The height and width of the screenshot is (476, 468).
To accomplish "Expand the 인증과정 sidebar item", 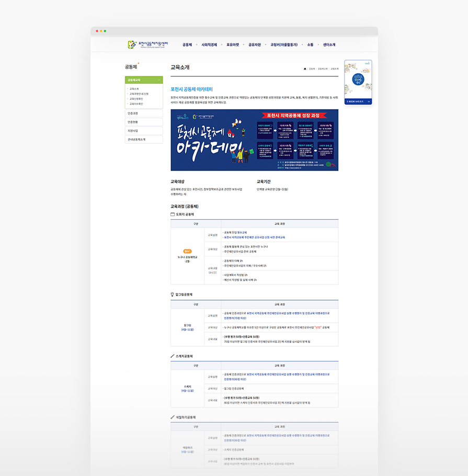I will pyautogui.click(x=144, y=113).
